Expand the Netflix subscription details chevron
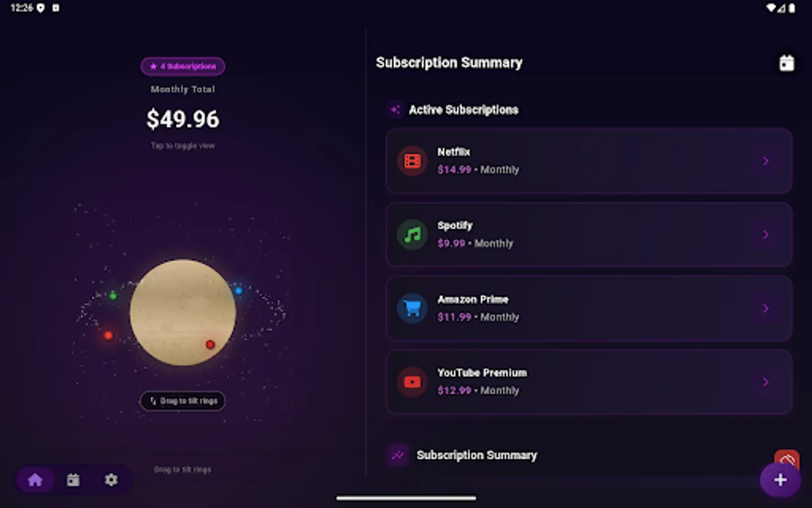Viewport: 812px width, 508px height. pyautogui.click(x=765, y=161)
